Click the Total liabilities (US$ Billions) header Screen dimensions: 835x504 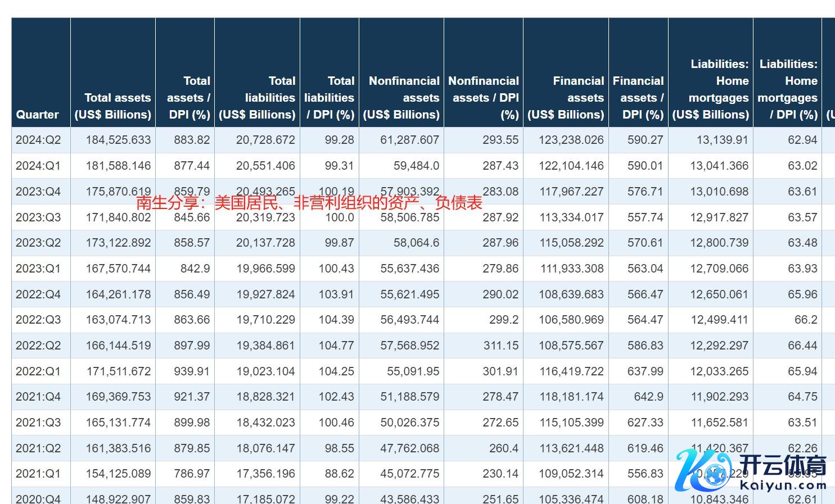coord(257,98)
